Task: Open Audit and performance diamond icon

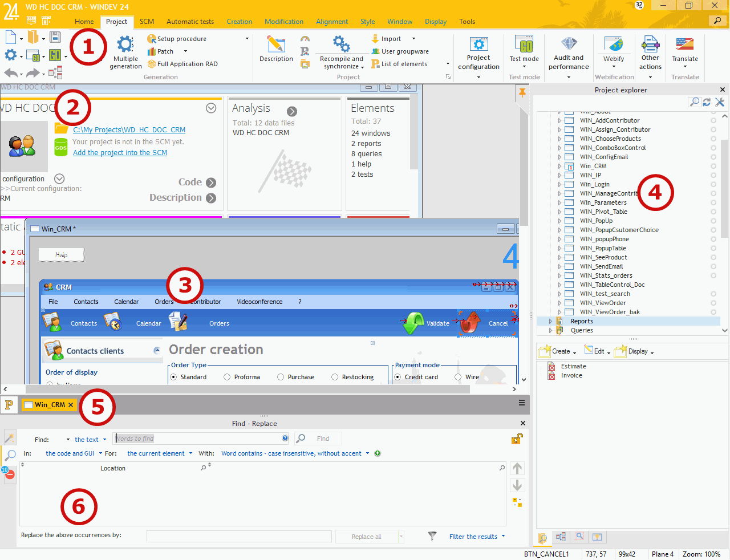Action: coord(569,44)
